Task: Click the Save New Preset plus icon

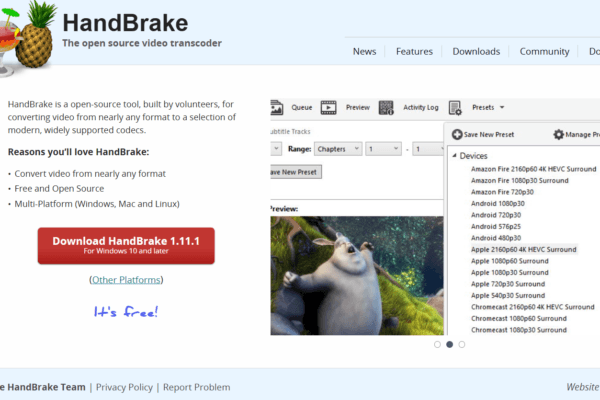Action: tap(457, 134)
